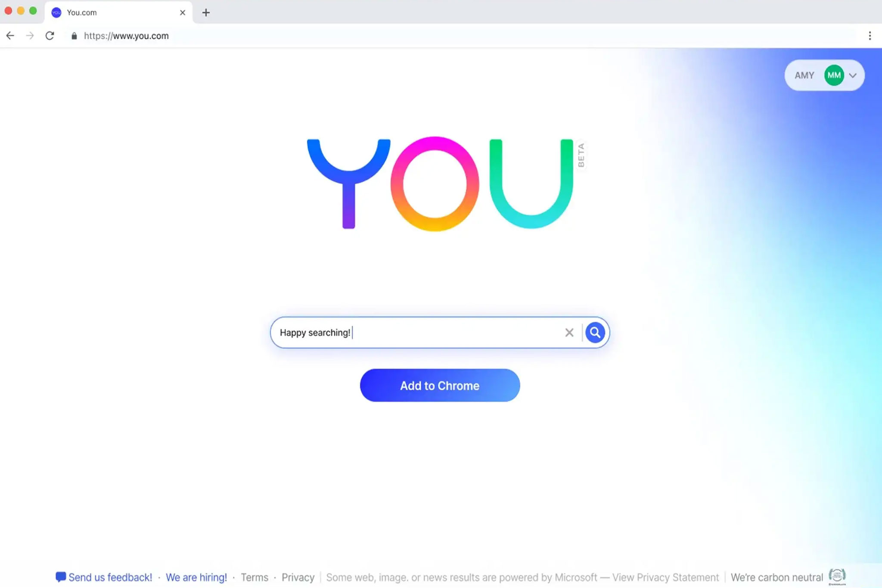Click the You.com tab favicon
The image size is (882, 588).
click(x=56, y=12)
